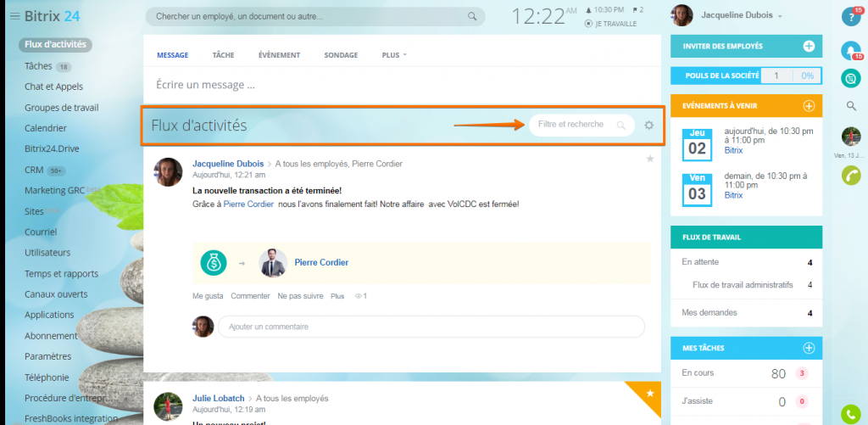Add event with plus icon on Evénements à venir
Viewport: 868px width, 425px height.
[809, 106]
